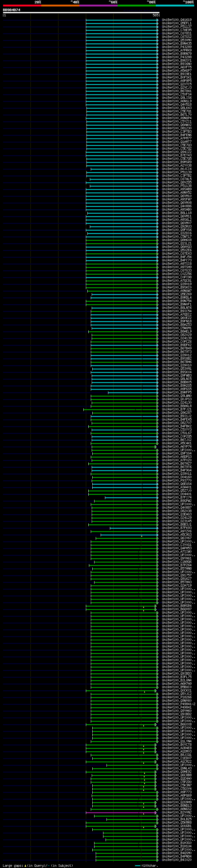Image resolution: width=197 pixels, height=868 pixels.
Task: Select label UniRef100_B6TL70
Action: (176, 115)
